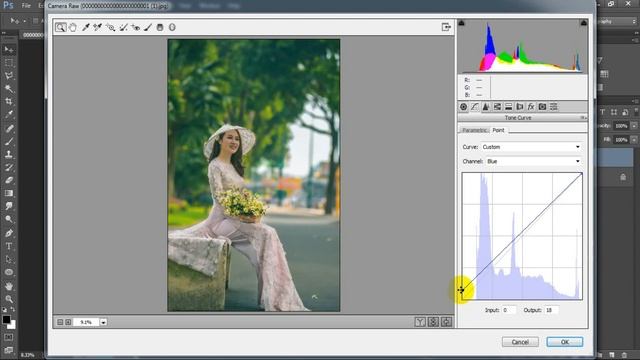Select Photoshop Clone Stamp tool

click(x=9, y=154)
